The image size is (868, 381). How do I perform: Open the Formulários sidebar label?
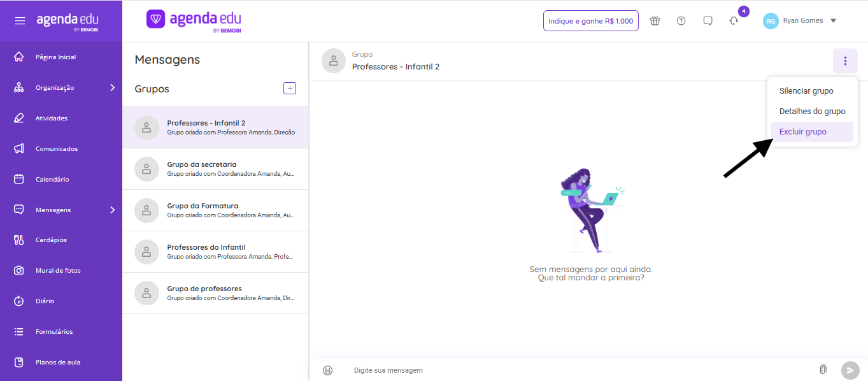(54, 332)
